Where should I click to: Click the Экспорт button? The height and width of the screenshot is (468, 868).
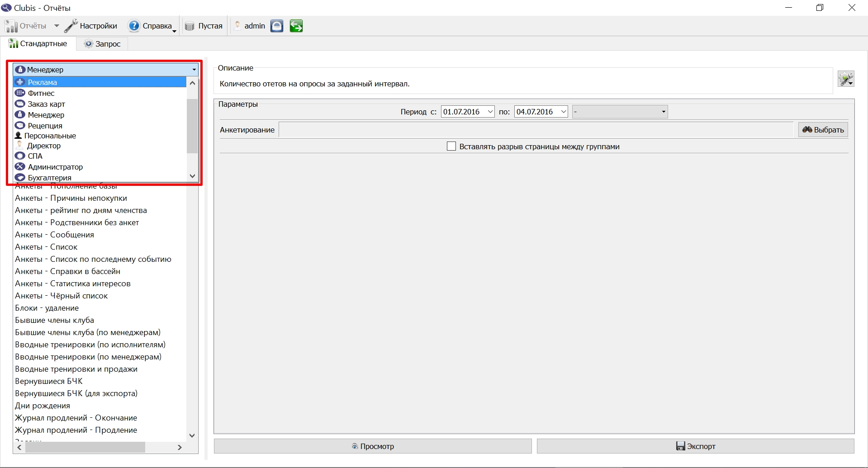tap(696, 446)
